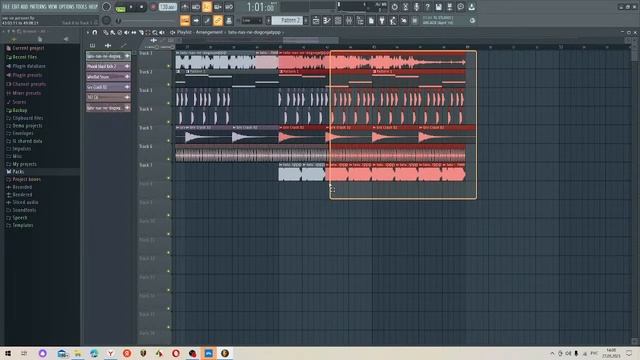
Task: Open the HELP menu
Action: click(93, 7)
